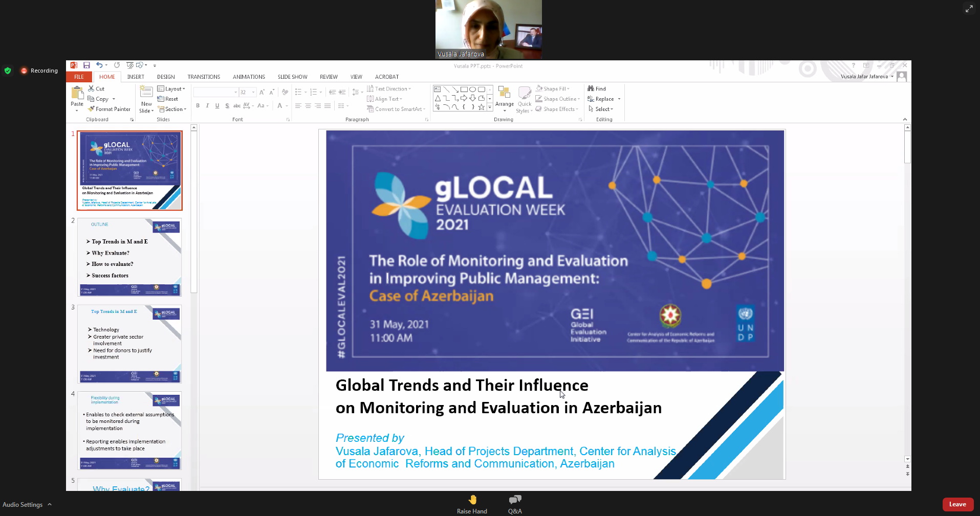
Task: Open the font size combo box
Action: click(248, 92)
